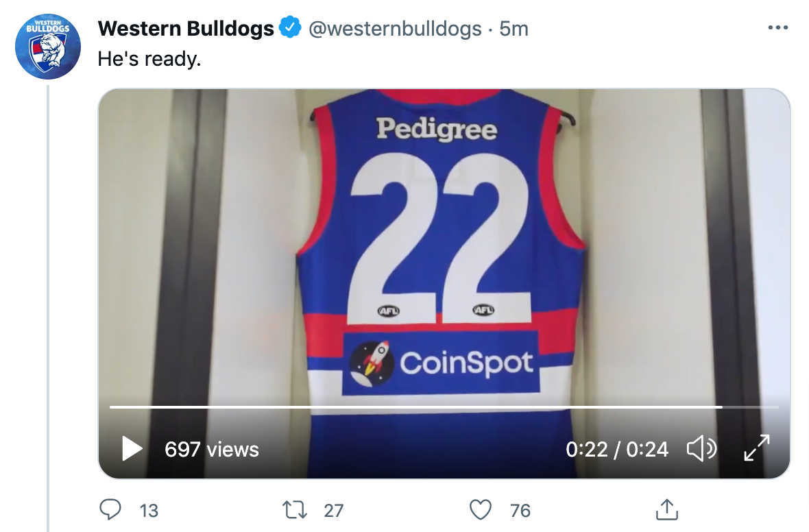Mute the video with the speaker icon

point(701,448)
